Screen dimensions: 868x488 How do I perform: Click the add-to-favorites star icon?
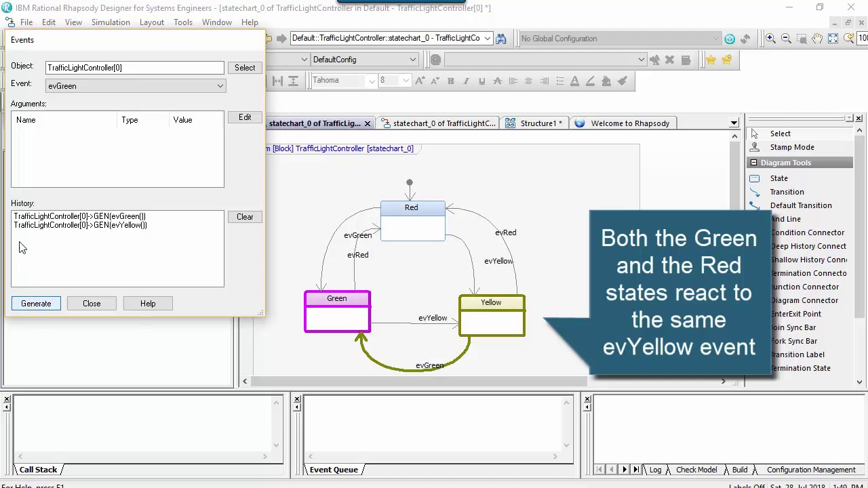click(726, 60)
